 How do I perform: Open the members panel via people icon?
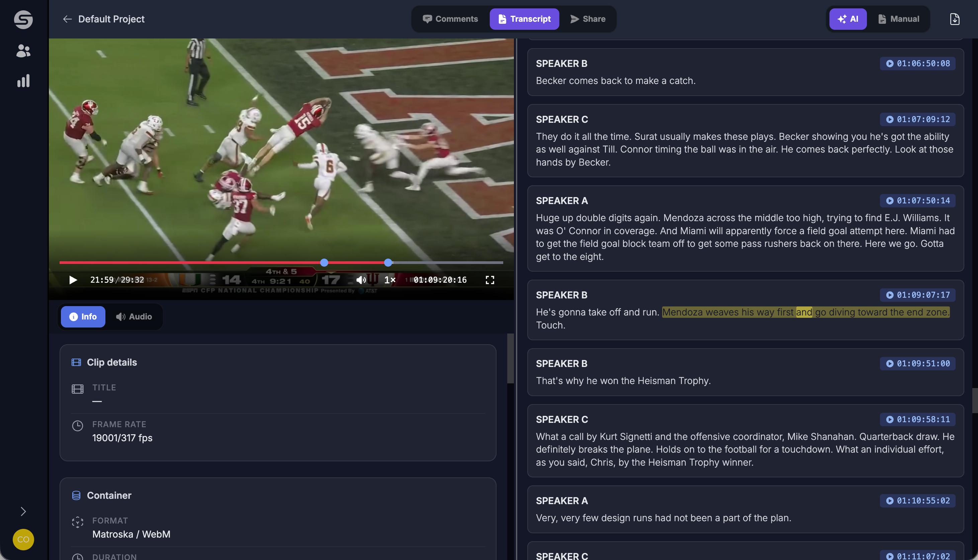[x=23, y=51]
